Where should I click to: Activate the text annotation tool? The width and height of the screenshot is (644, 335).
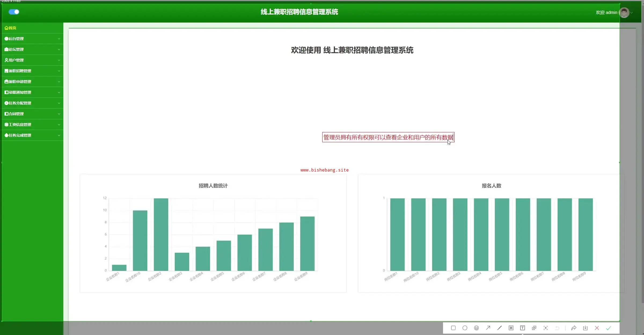[522, 328]
